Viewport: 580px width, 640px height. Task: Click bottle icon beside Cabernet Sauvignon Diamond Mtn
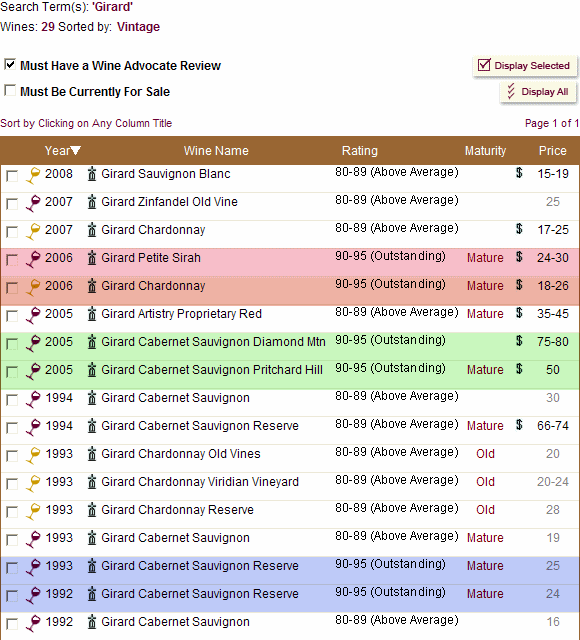92,342
